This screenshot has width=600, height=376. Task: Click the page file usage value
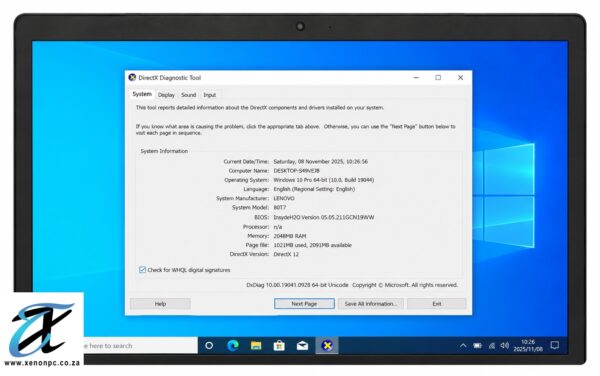[312, 245]
